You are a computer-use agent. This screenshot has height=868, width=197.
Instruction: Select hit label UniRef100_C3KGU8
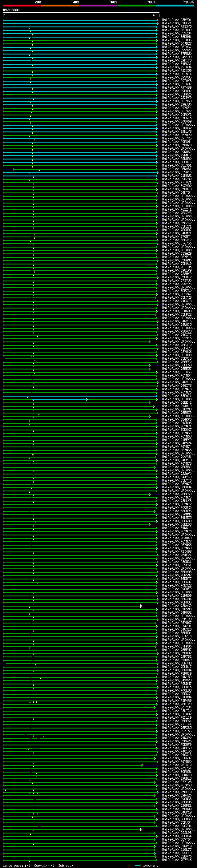(x=177, y=311)
